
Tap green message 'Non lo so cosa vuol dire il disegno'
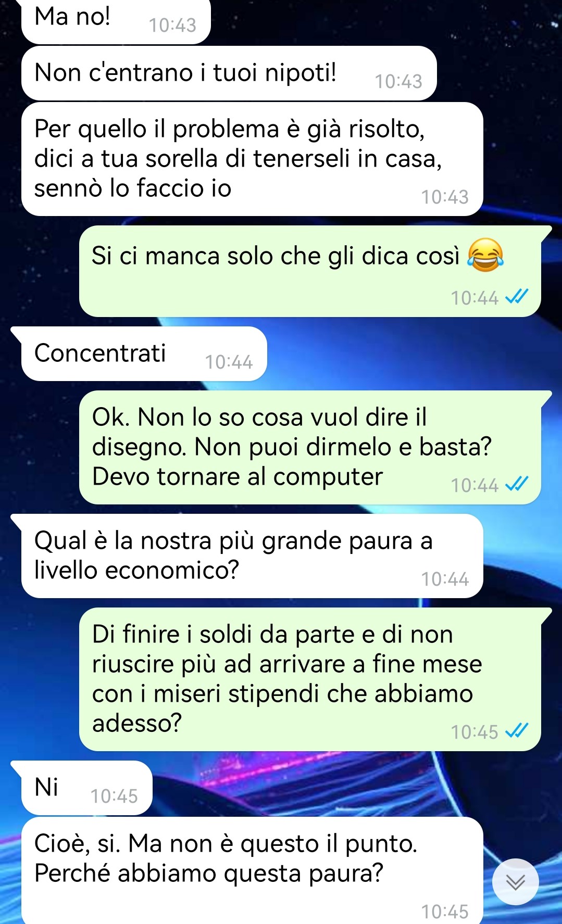point(310,447)
